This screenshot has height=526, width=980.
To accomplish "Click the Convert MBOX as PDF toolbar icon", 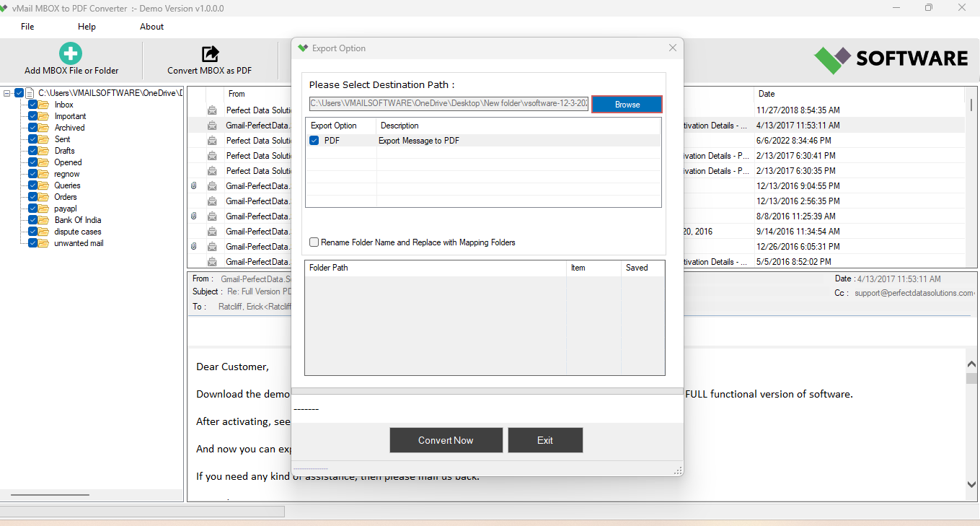I will (x=209, y=53).
